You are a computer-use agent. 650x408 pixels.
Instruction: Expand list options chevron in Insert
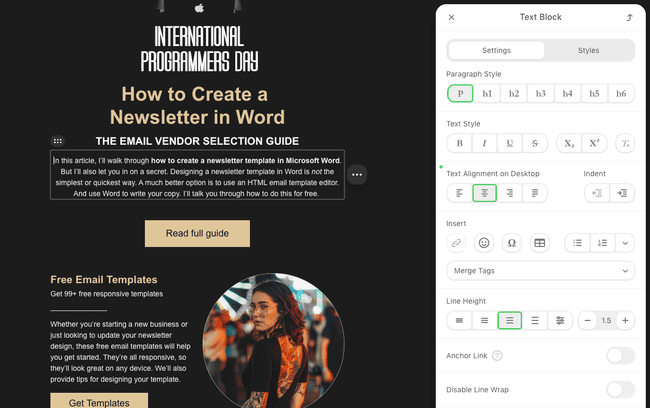coord(625,242)
